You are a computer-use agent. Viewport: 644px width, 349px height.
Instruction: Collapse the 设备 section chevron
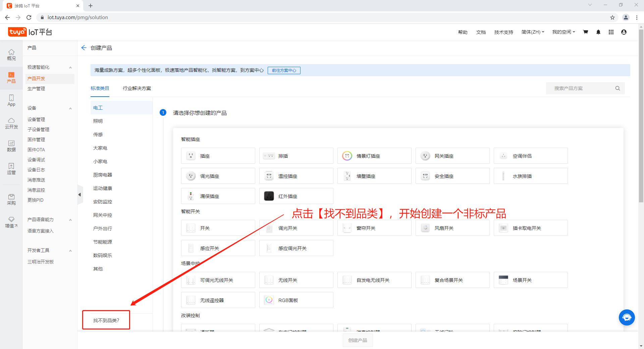tap(70, 108)
